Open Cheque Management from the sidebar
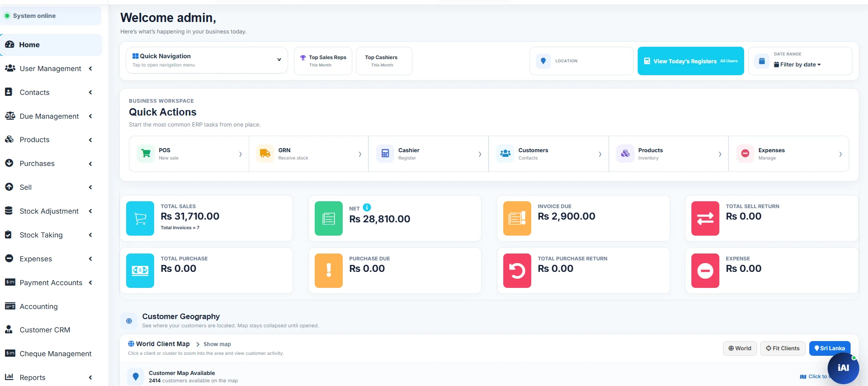 coord(51,354)
